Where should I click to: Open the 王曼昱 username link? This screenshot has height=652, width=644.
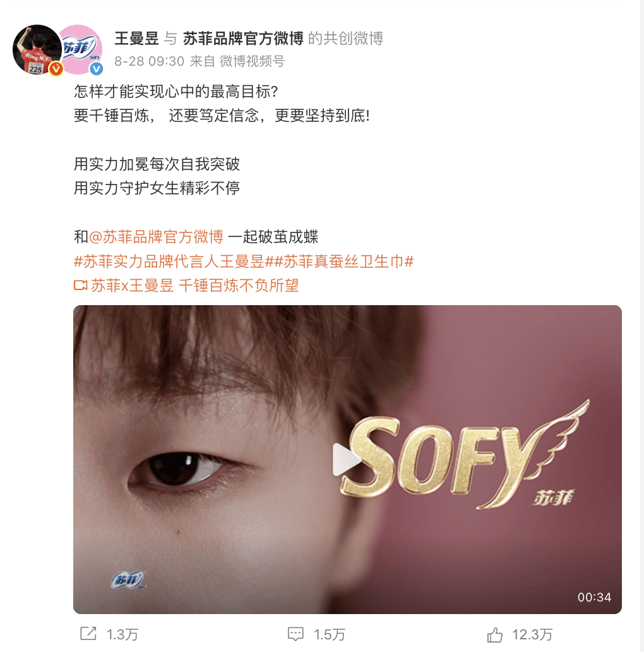coord(136,39)
